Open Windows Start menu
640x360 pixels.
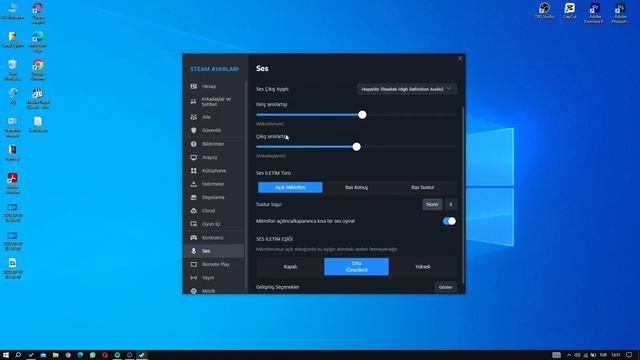[x=6, y=355]
